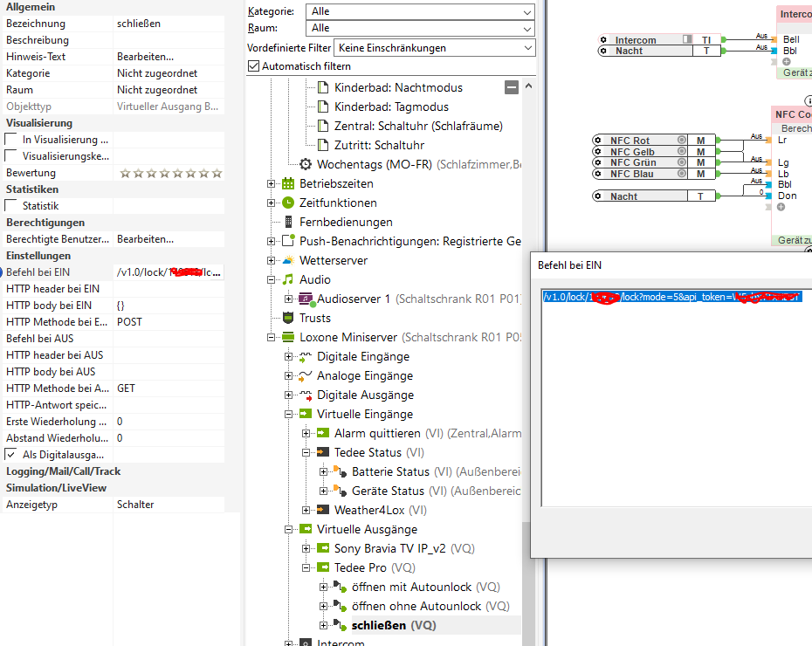Expand the Zeitfunktionen node

(271, 203)
